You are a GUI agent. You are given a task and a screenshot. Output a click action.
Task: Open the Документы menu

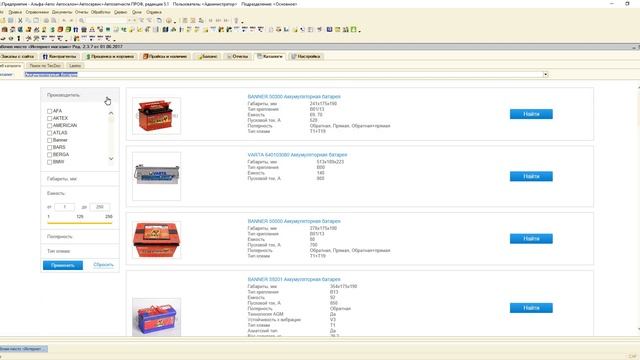click(62, 12)
